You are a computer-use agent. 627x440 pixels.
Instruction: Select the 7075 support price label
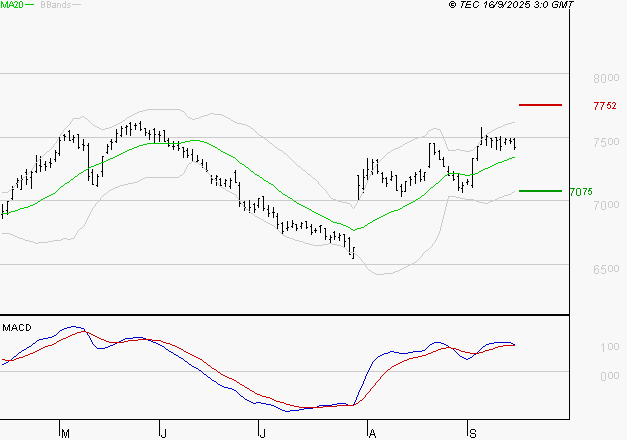pyautogui.click(x=581, y=192)
